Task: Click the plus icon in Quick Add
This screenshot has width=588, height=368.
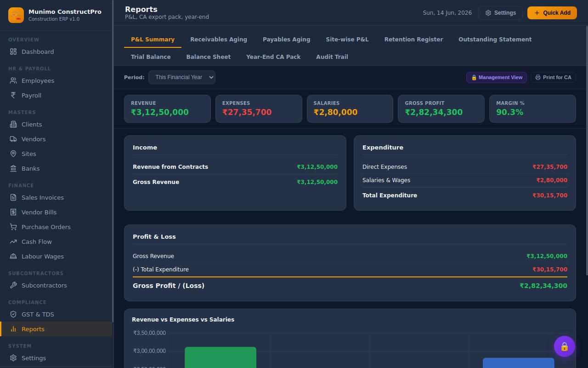Action: (x=537, y=13)
